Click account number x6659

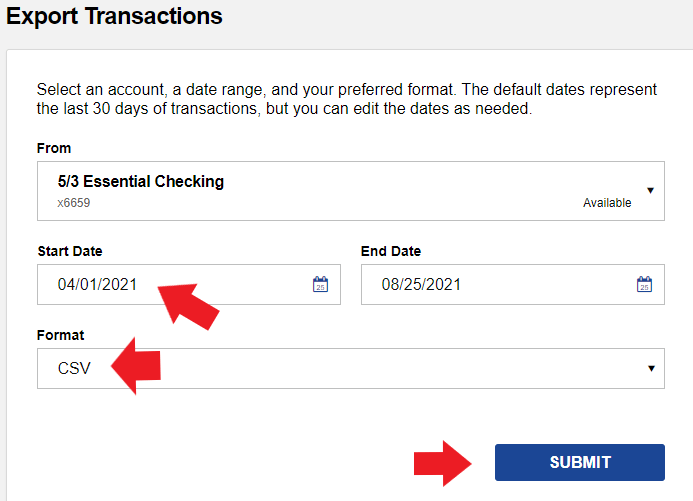[73, 203]
